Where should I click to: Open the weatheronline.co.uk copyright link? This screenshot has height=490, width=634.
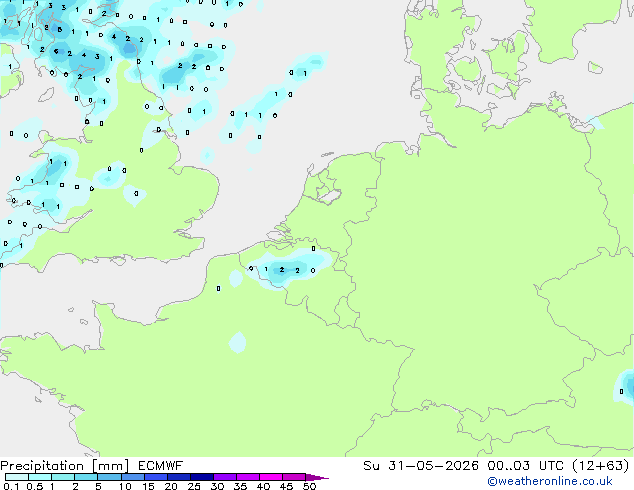pos(550,482)
